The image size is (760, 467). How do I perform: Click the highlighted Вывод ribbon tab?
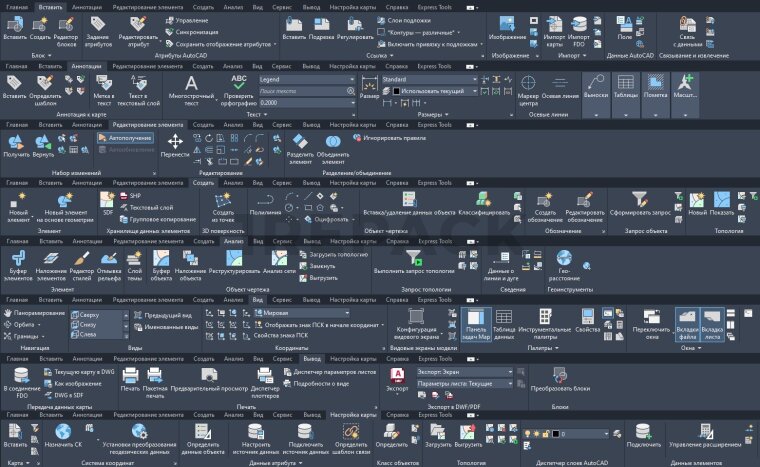click(312, 357)
